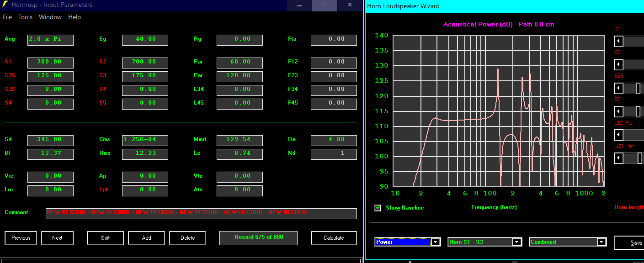This screenshot has height=263, width=644.
Task: Click the F12 value field
Action: pyautogui.click(x=334, y=63)
